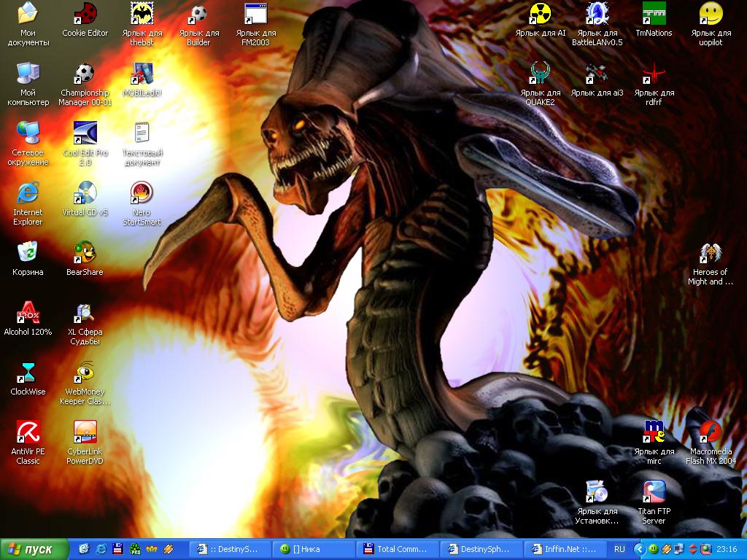
Task: Select the Ярлык для ai3 icon
Action: (597, 80)
